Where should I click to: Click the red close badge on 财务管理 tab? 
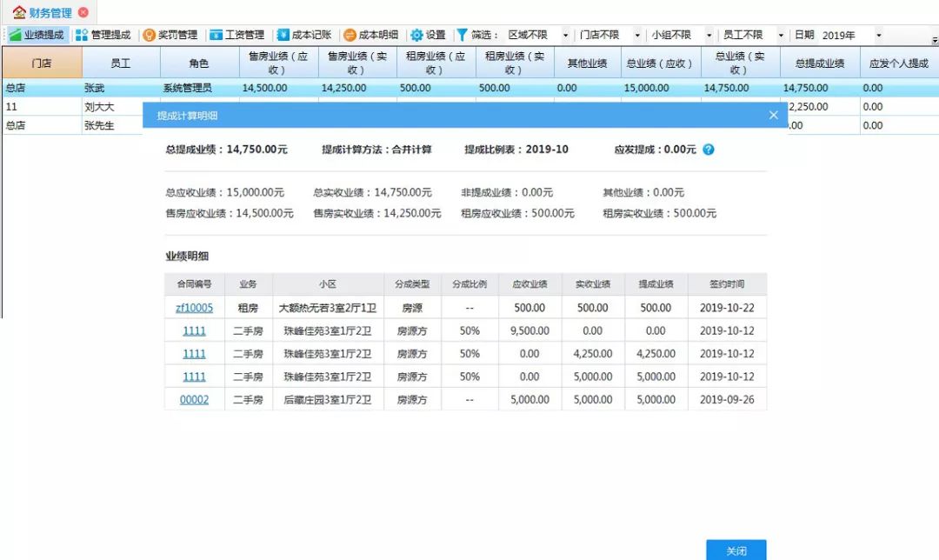pos(83,13)
